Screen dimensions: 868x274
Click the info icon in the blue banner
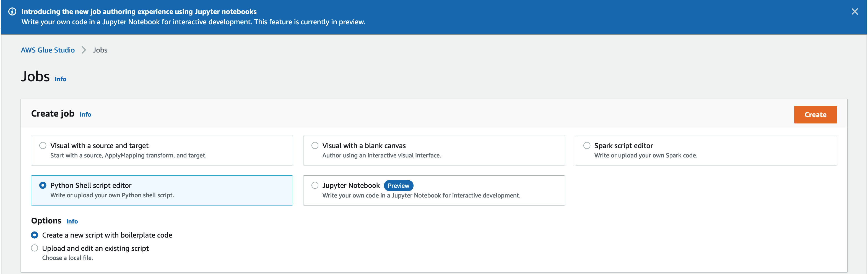tap(12, 12)
